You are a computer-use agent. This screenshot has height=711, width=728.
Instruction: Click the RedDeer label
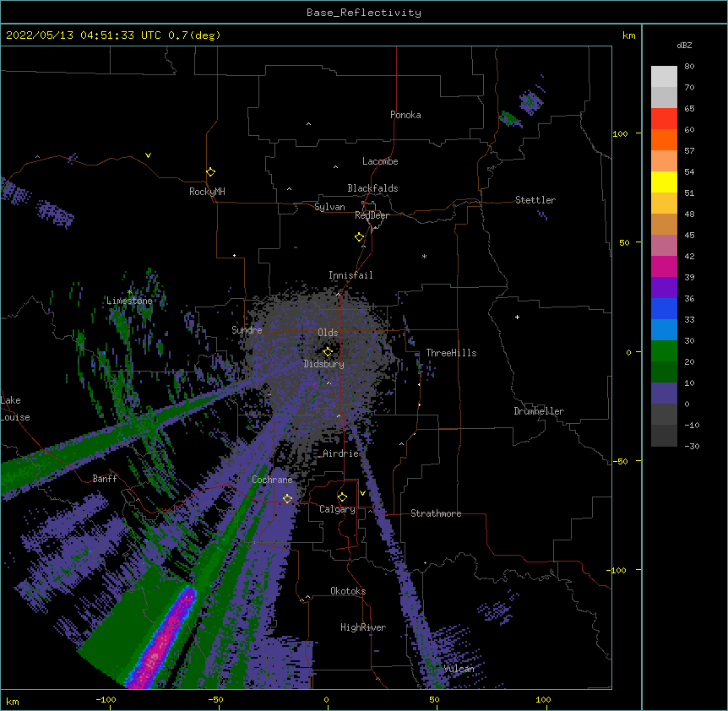tap(372, 215)
